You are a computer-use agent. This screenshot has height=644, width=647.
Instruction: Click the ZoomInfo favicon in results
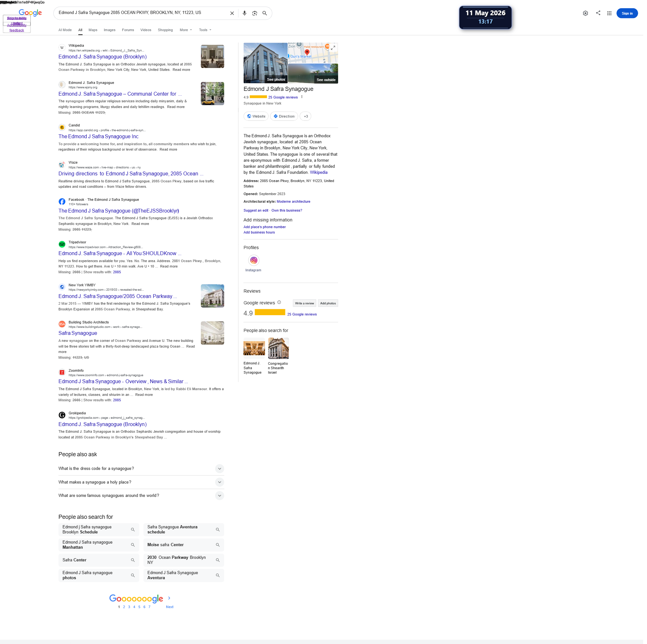(x=62, y=374)
